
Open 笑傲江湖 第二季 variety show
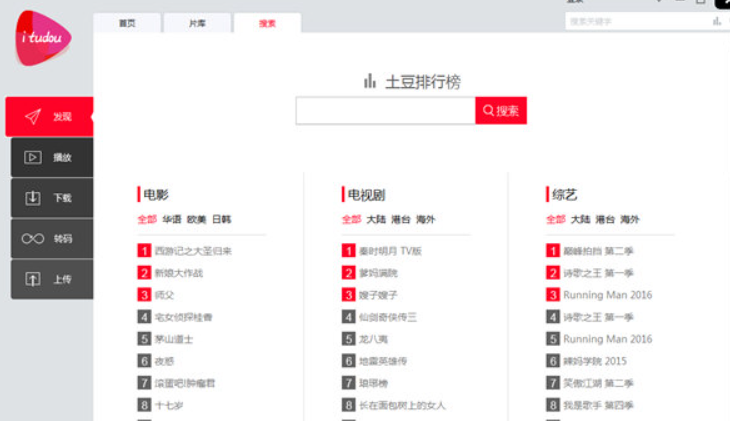coord(598,383)
